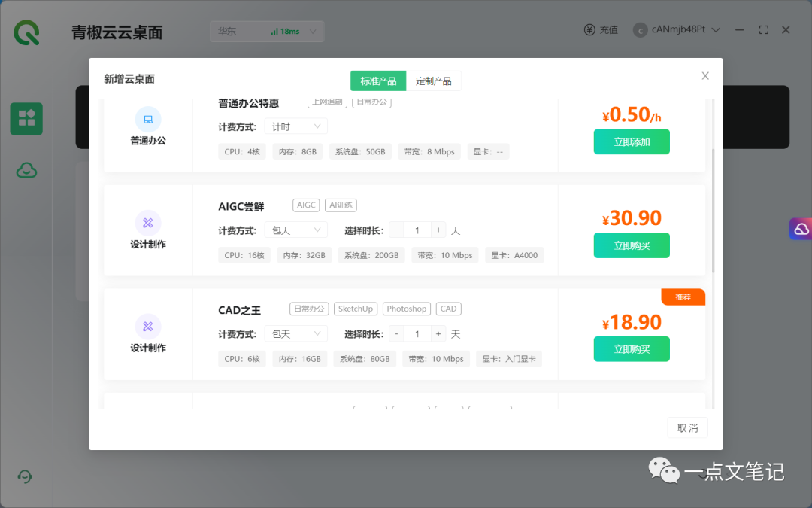Open 计时 billing method dropdown
Image resolution: width=812 pixels, height=508 pixels.
(x=295, y=126)
